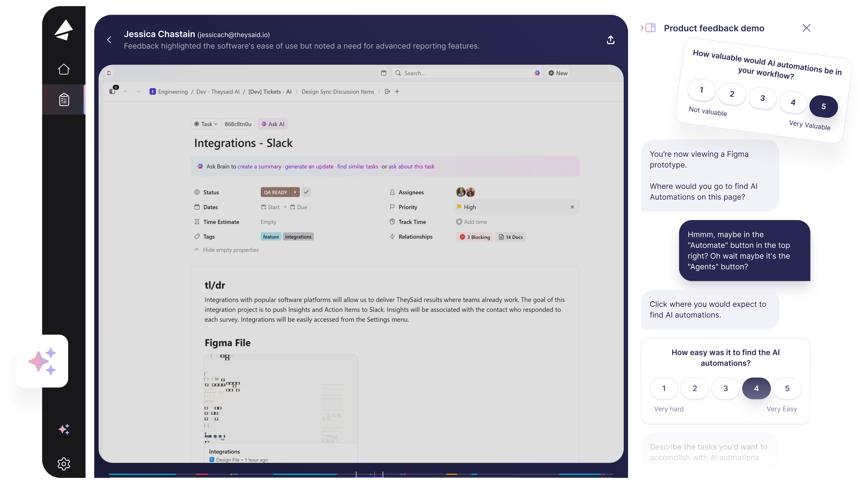
Task: Click the small AI sparkles sidebar icon
Action: coord(64,429)
